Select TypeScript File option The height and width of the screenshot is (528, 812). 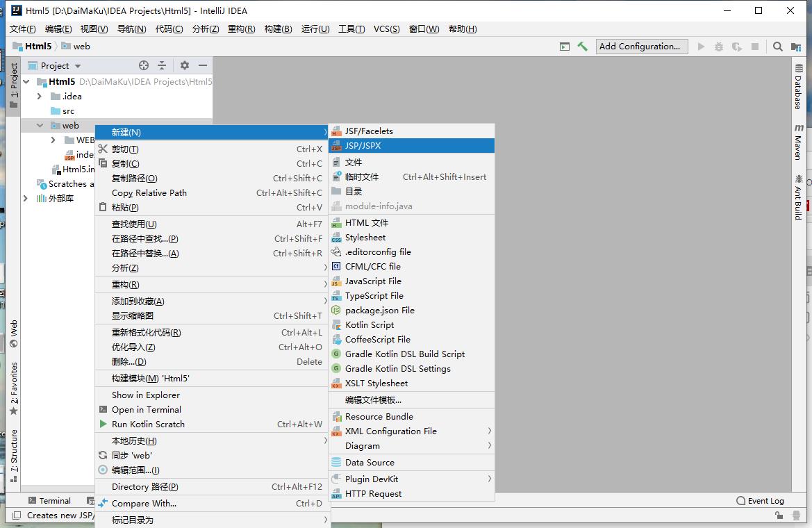tap(412, 295)
